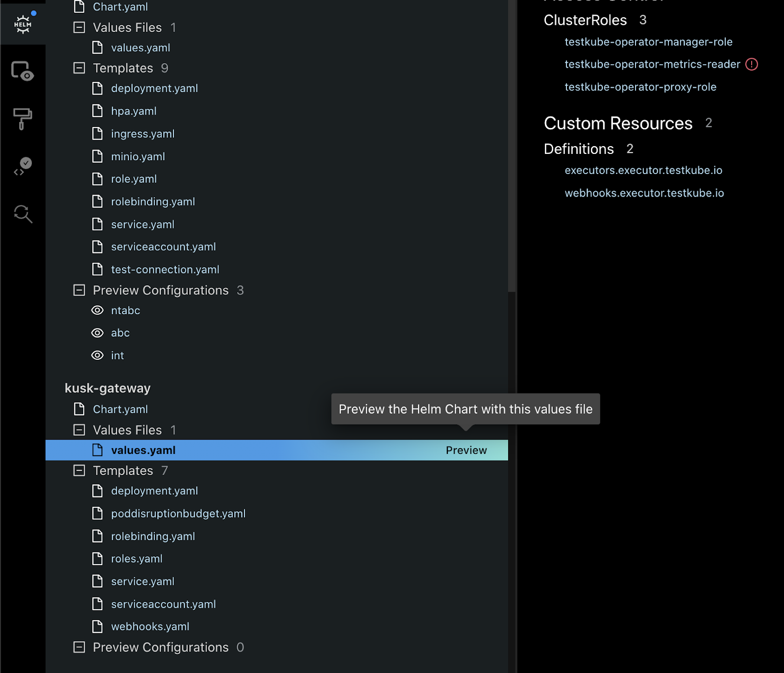Click Preview button on values.yaml row

[x=466, y=450]
